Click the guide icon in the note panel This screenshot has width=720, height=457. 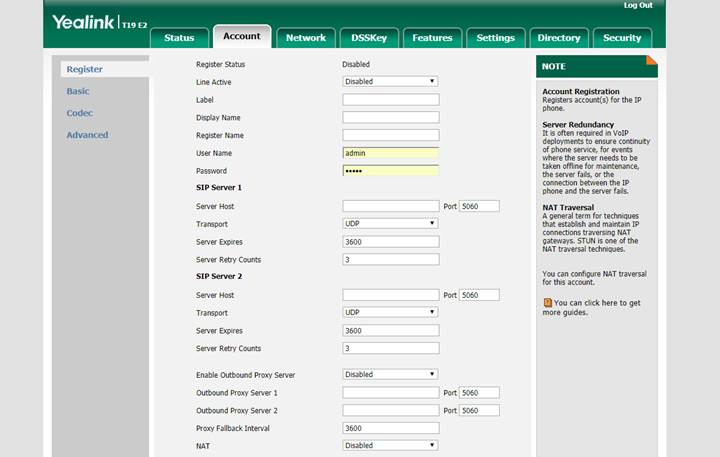tap(547, 302)
